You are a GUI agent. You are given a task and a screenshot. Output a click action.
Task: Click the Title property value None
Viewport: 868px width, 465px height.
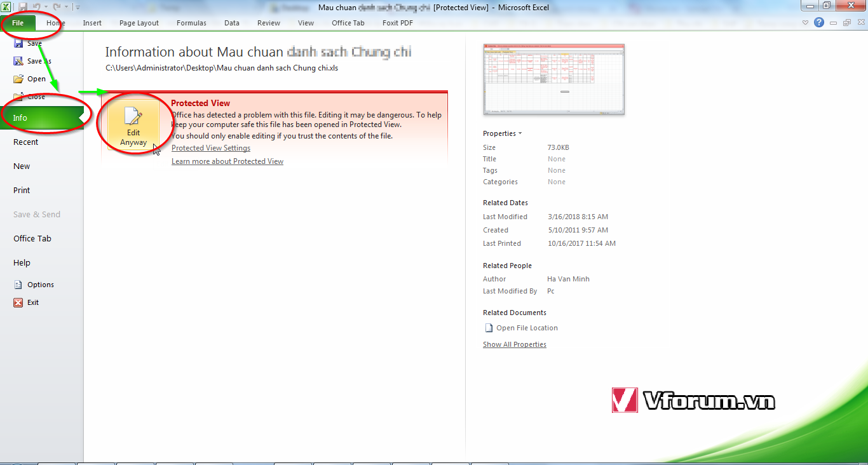(x=557, y=159)
